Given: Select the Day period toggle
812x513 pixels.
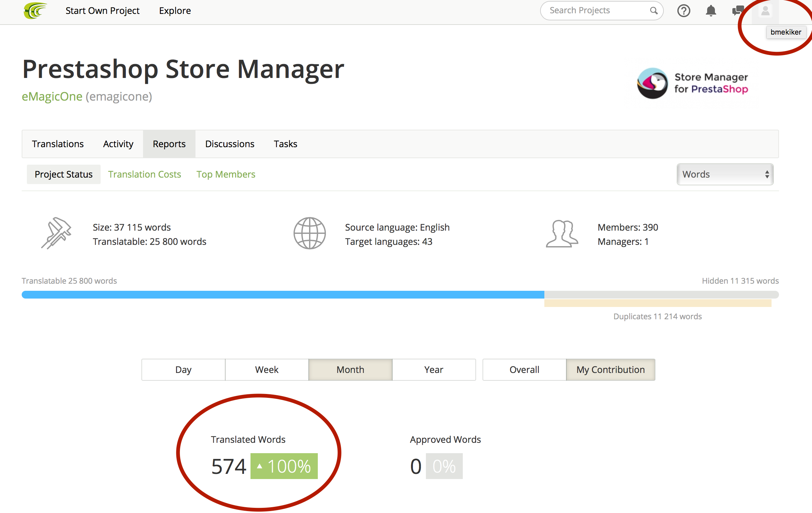Looking at the screenshot, I should pos(183,370).
